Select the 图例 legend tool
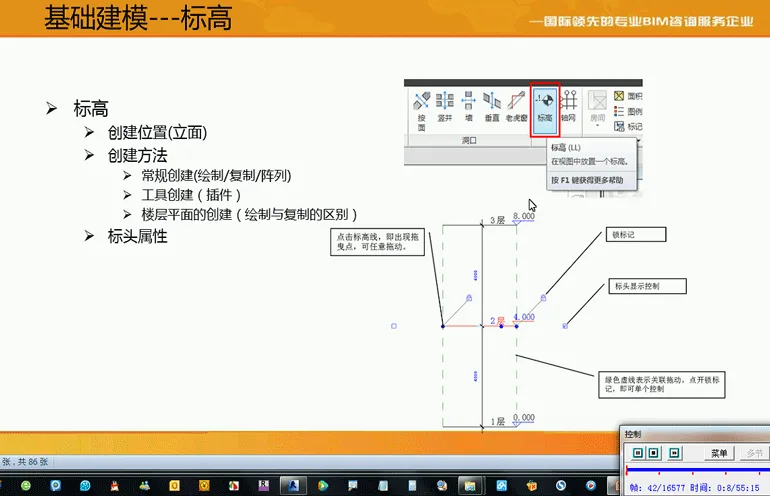The width and height of the screenshot is (770, 496). [x=628, y=111]
